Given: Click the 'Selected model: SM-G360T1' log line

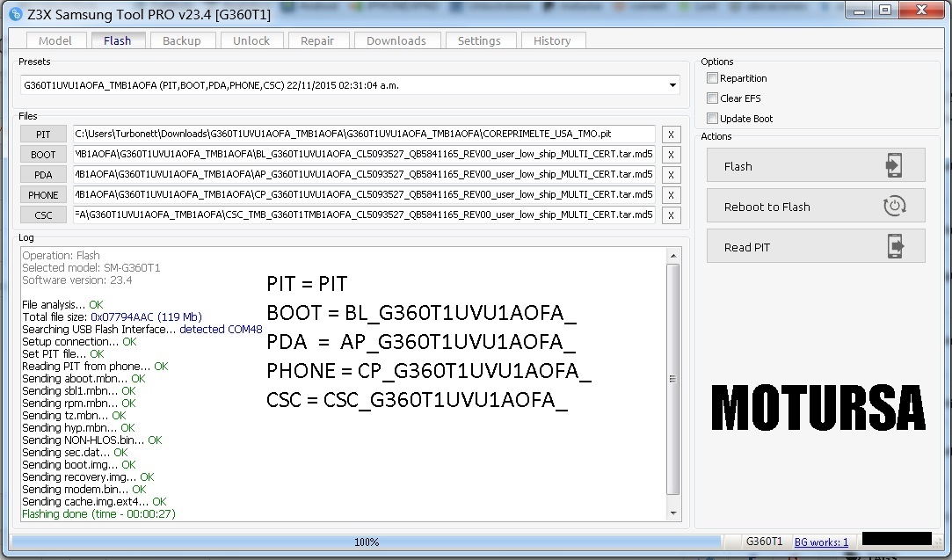Looking at the screenshot, I should coord(91,268).
